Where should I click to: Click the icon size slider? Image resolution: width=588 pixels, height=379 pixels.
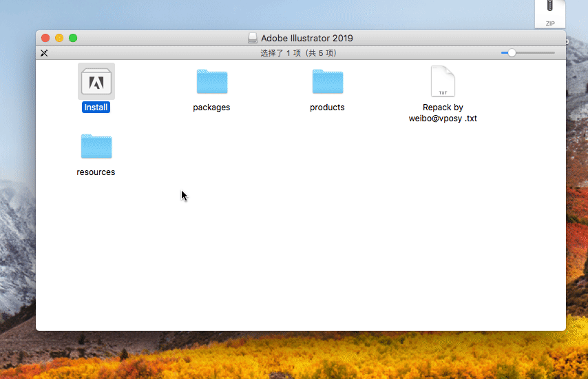point(528,53)
